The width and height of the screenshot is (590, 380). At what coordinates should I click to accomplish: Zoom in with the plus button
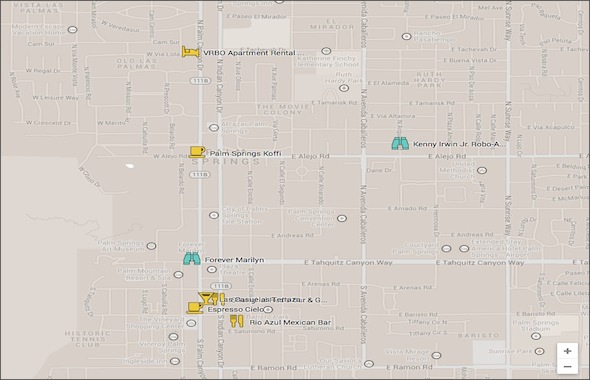[x=567, y=351]
